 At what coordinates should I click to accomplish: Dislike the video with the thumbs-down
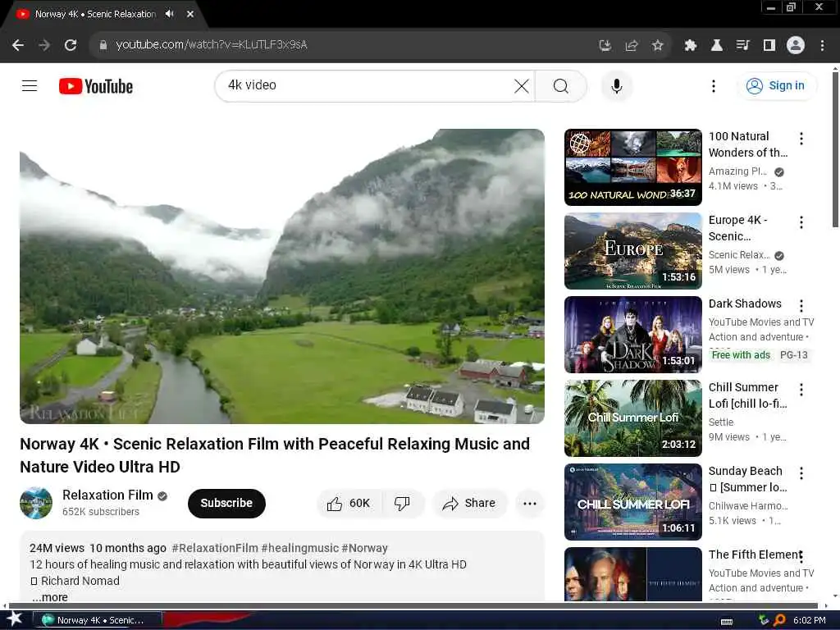(402, 503)
